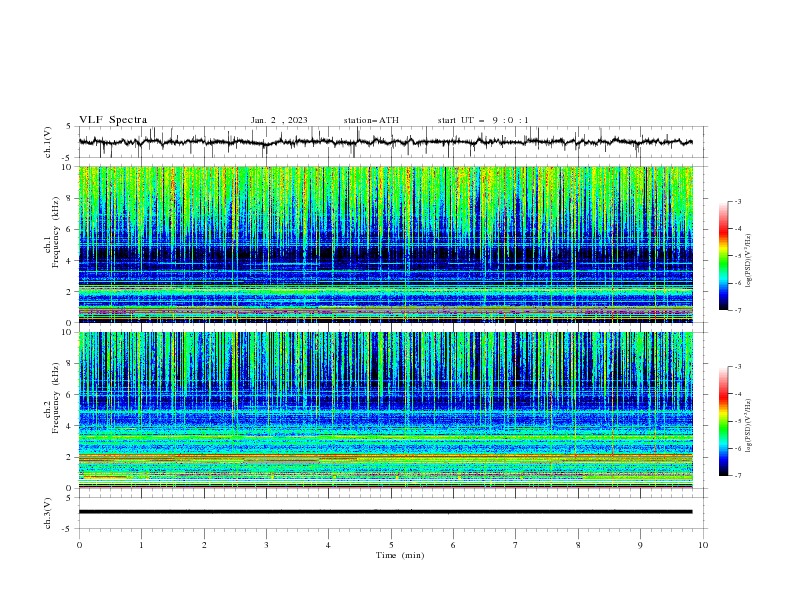
Task: Click the "ch.1(V)" axis label
Action: tap(48, 142)
